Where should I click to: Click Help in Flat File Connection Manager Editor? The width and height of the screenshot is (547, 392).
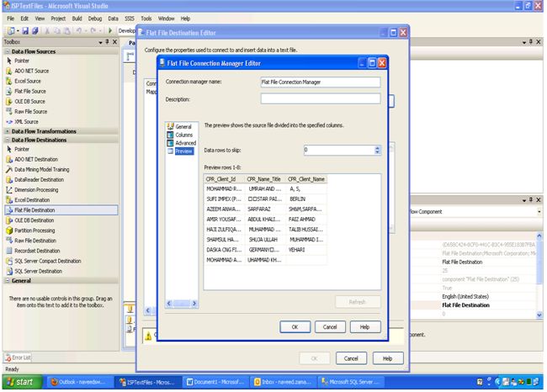pos(365,326)
